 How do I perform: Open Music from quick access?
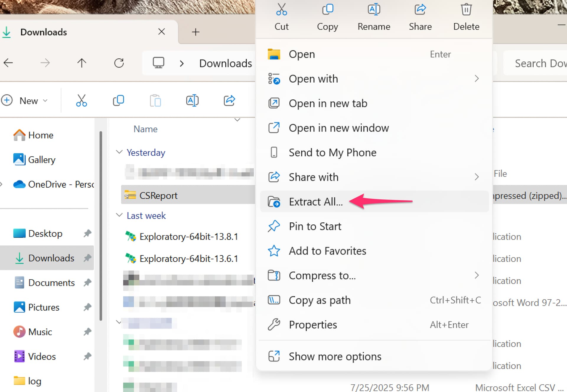click(x=33, y=332)
